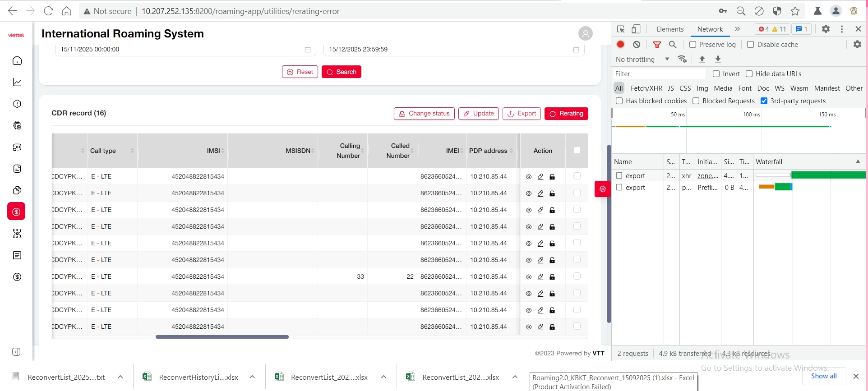868x391 pixels.
Task: Open the user avatar profile icon
Action: 585,33
